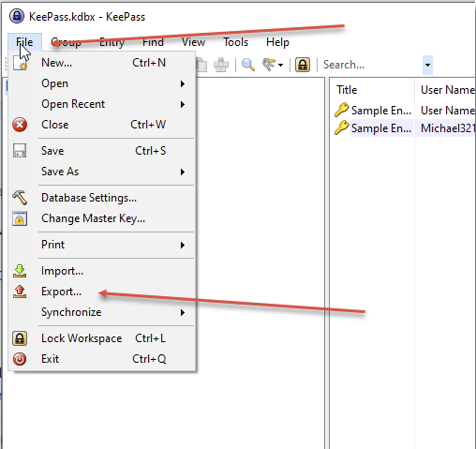Choose Exit from File menu
The image size is (476, 449).
click(x=103, y=359)
